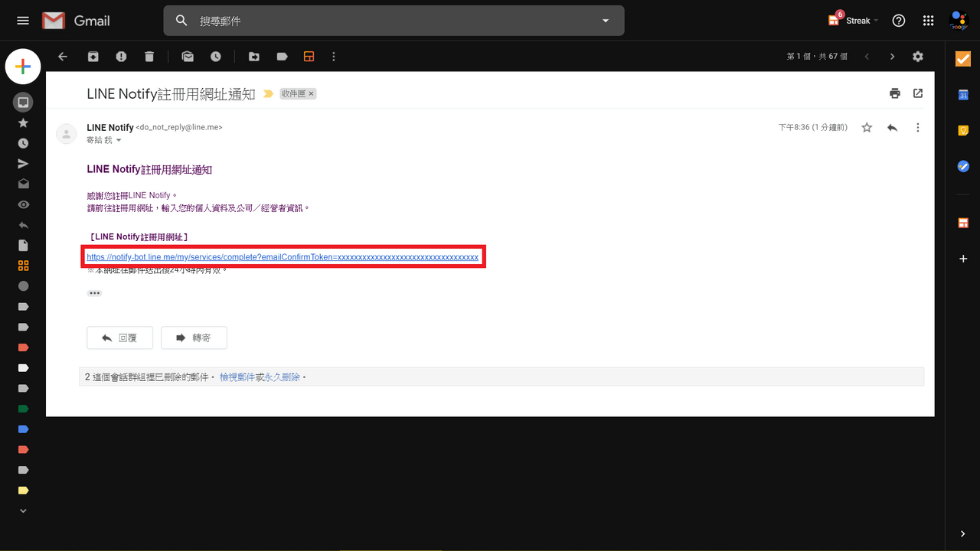980x551 pixels.
Task: Open Sent mail in the left sidebar
Action: pyautogui.click(x=23, y=164)
